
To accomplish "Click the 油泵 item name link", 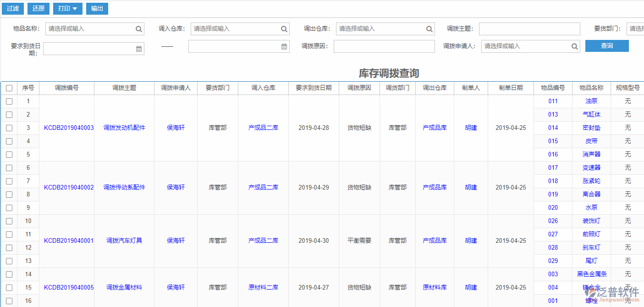I will 591,101.
